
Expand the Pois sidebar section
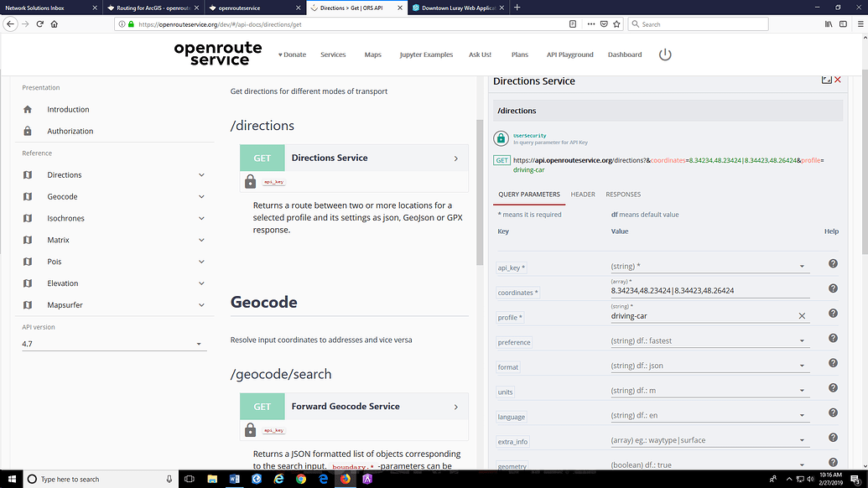click(x=201, y=262)
